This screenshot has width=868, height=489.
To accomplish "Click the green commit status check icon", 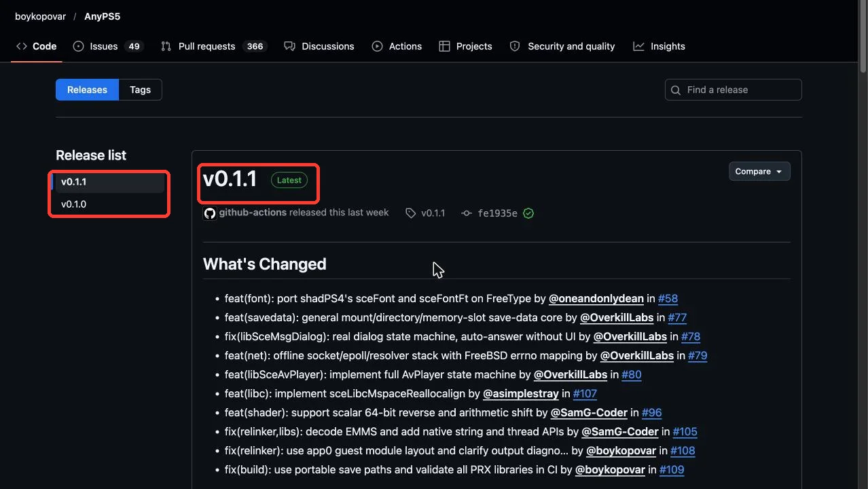I will click(x=528, y=213).
